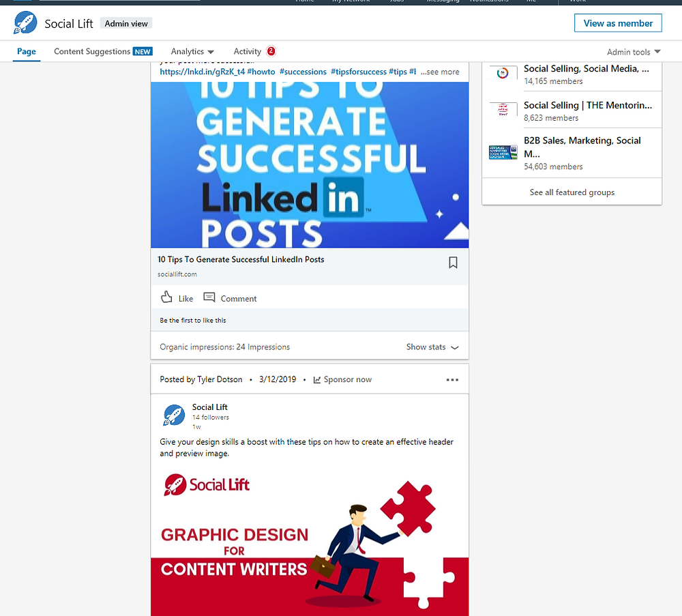Viewport: 682px width, 616px height.
Task: Click the 14 followers text
Action: 211,417
